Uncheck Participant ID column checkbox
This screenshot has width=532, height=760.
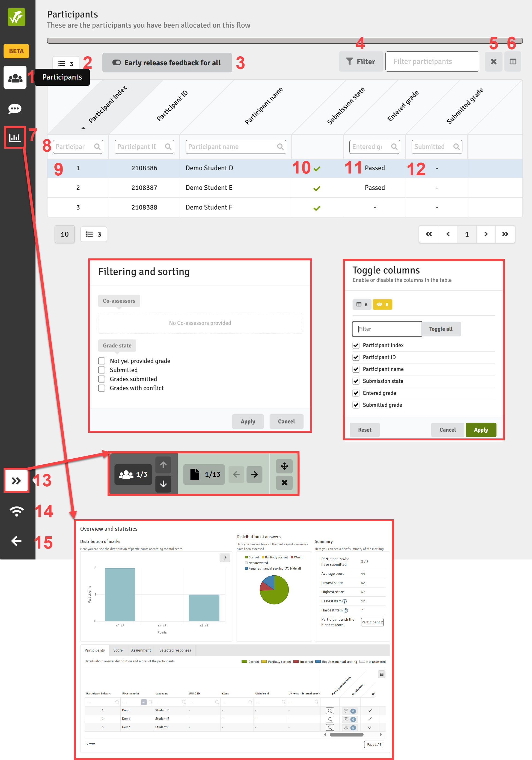pyautogui.click(x=356, y=357)
